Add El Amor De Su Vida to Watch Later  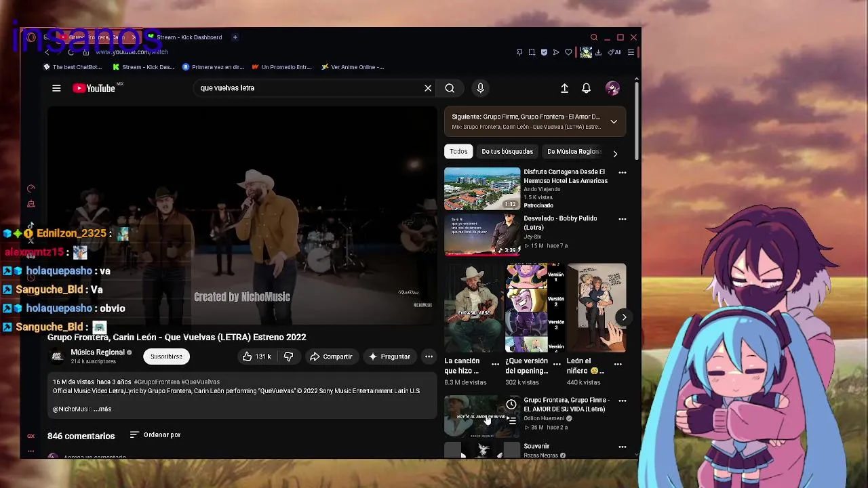click(x=511, y=405)
